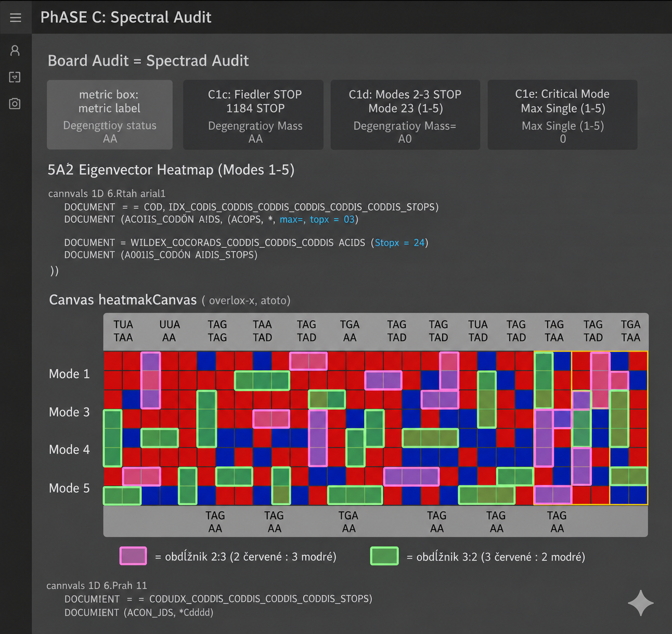Click the "cannvals 1D 6.Prah 11" line
The image size is (672, 634).
tap(97, 586)
